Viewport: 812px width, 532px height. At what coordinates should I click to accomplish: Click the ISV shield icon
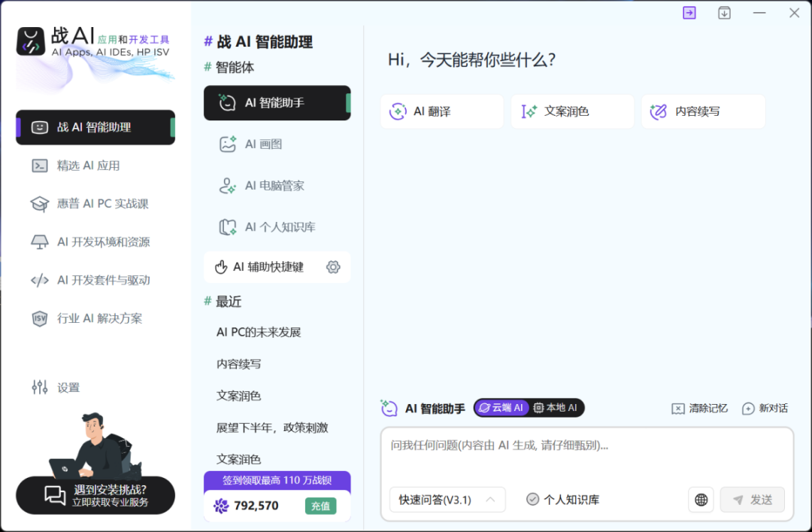[x=40, y=318]
